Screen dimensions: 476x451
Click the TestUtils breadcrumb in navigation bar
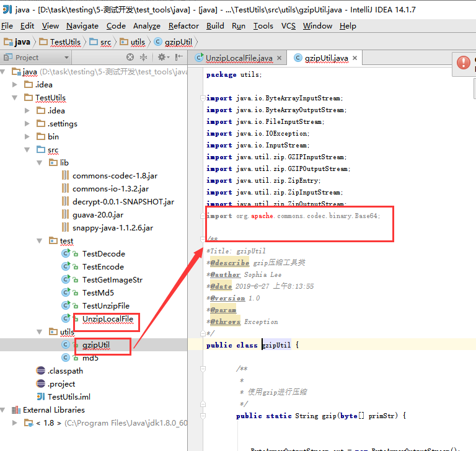coord(60,42)
